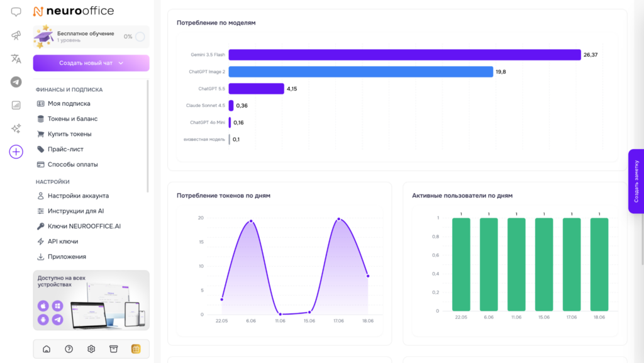The width and height of the screenshot is (644, 363).
Task: Open the translate language icon
Action: click(16, 59)
